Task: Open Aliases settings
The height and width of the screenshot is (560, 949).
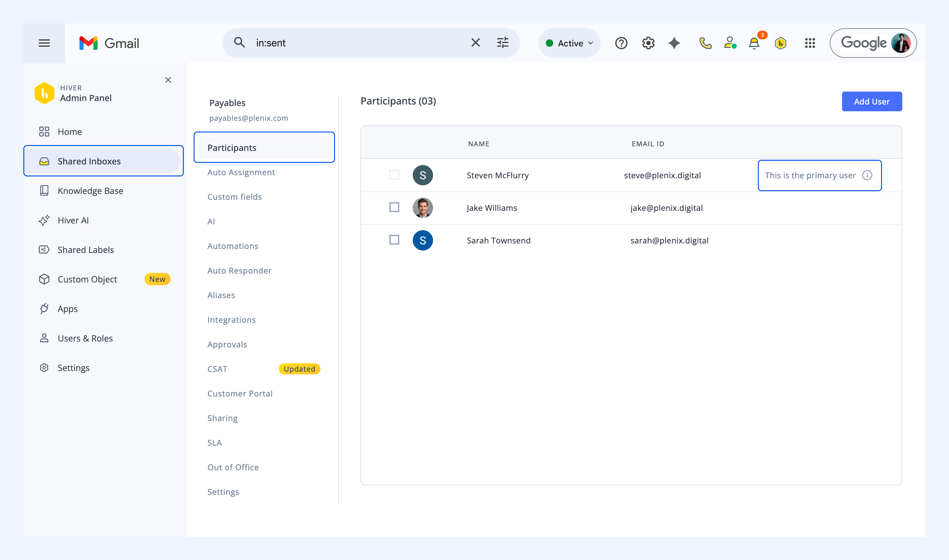Action: click(221, 295)
